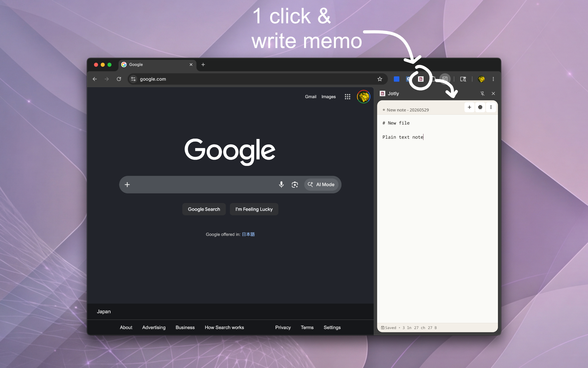This screenshot has height=368, width=588.
Task: Open the tab search icon in the toolbar
Action: pyautogui.click(x=463, y=79)
